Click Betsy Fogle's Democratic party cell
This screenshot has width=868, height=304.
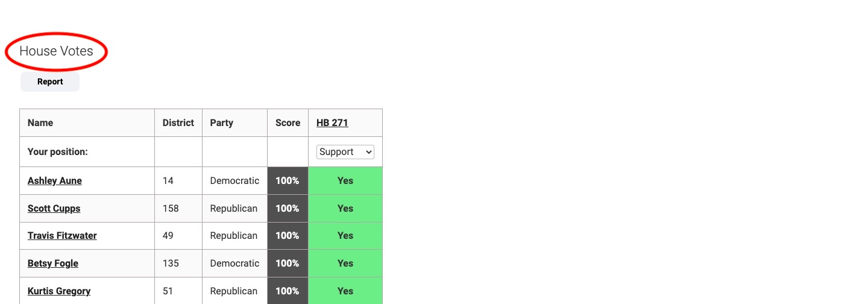click(234, 264)
